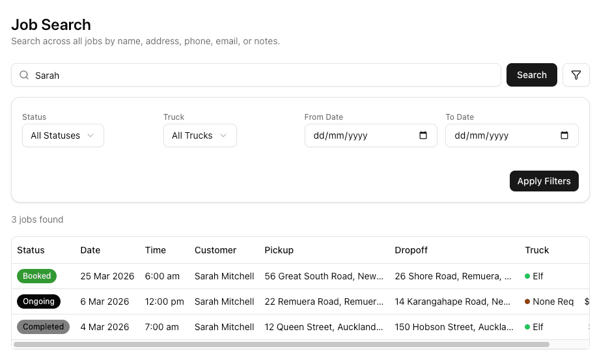Viewport: 597px width, 364px height.
Task: Click the black Ongoing status badge
Action: coord(38,301)
